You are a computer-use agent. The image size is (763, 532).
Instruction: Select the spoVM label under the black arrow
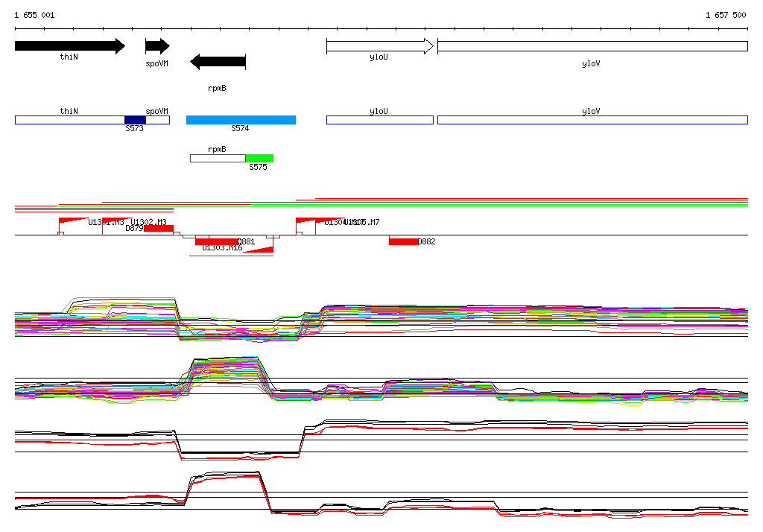tap(156, 64)
